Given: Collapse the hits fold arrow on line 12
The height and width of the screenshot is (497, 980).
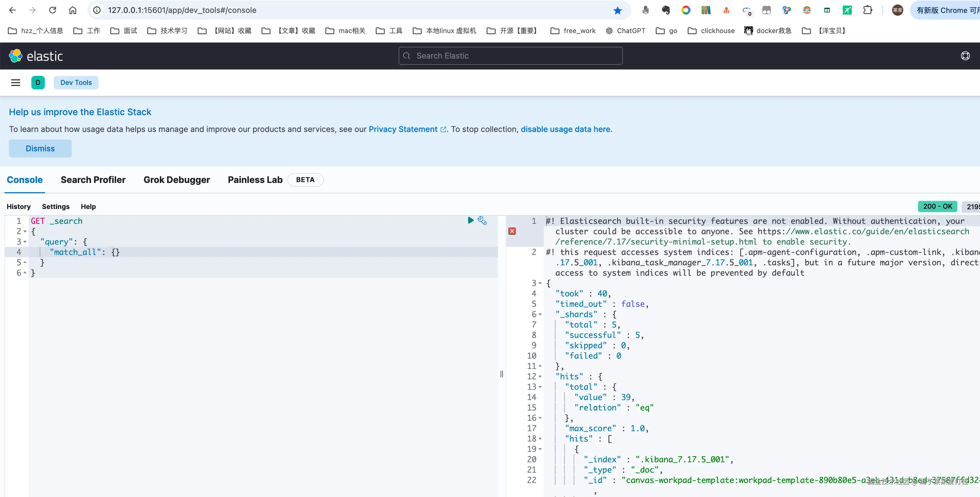Looking at the screenshot, I should click(x=540, y=376).
